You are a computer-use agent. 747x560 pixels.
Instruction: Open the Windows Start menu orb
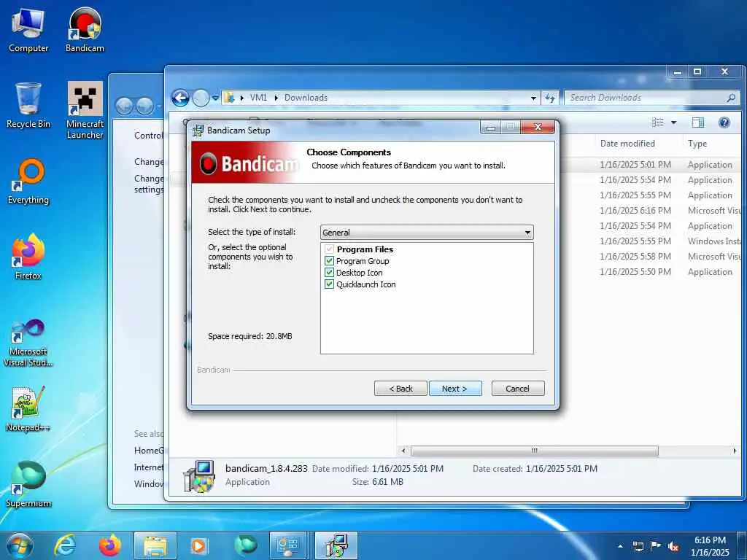pyautogui.click(x=19, y=545)
